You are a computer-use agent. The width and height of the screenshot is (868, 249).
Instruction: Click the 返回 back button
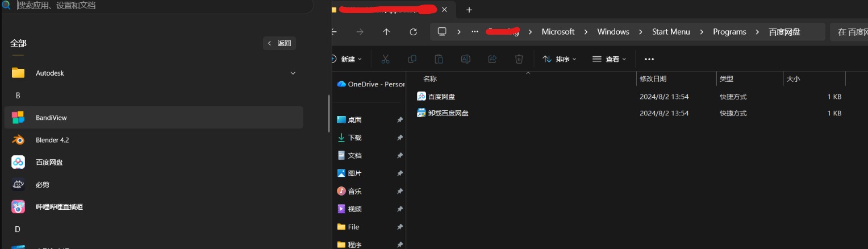pyautogui.click(x=279, y=43)
